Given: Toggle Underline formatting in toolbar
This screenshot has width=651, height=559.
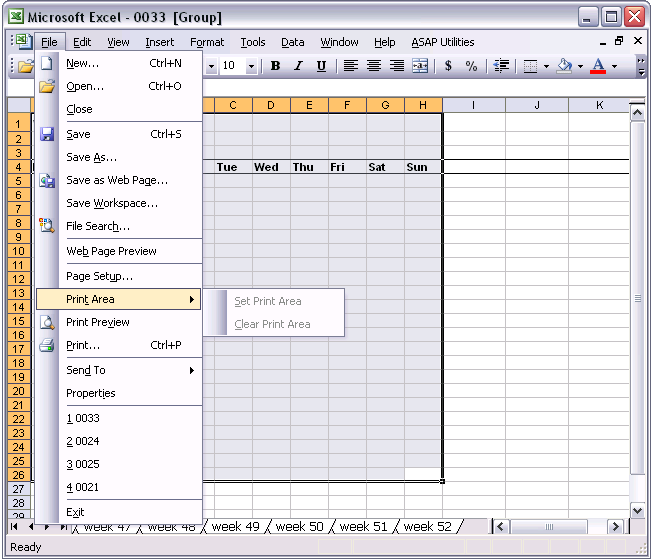Looking at the screenshot, I should [x=321, y=66].
